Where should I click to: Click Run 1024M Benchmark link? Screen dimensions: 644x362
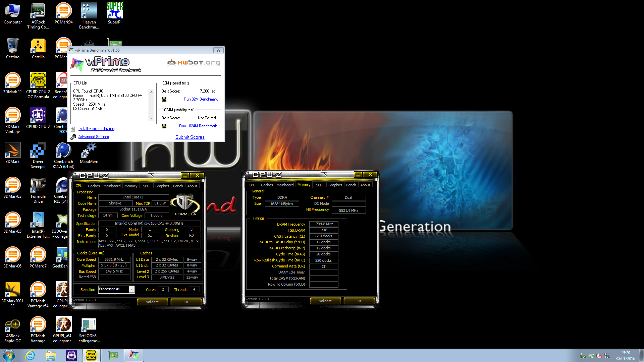click(x=198, y=126)
